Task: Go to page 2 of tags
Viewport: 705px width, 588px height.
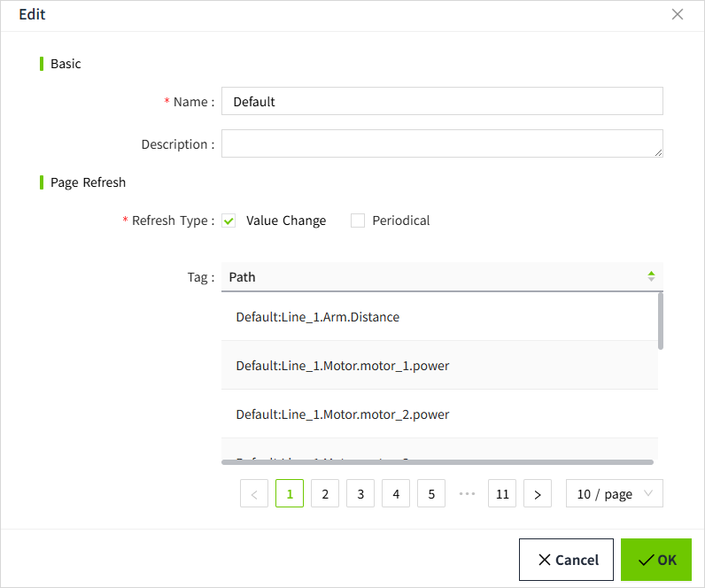Action: (325, 494)
